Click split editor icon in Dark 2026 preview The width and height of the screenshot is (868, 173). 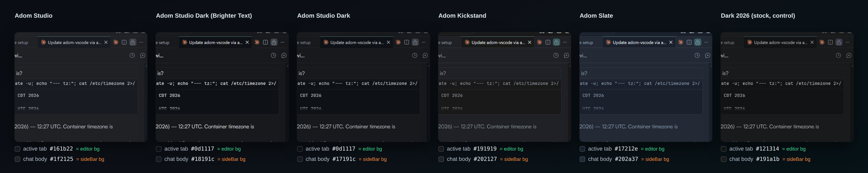tap(830, 42)
